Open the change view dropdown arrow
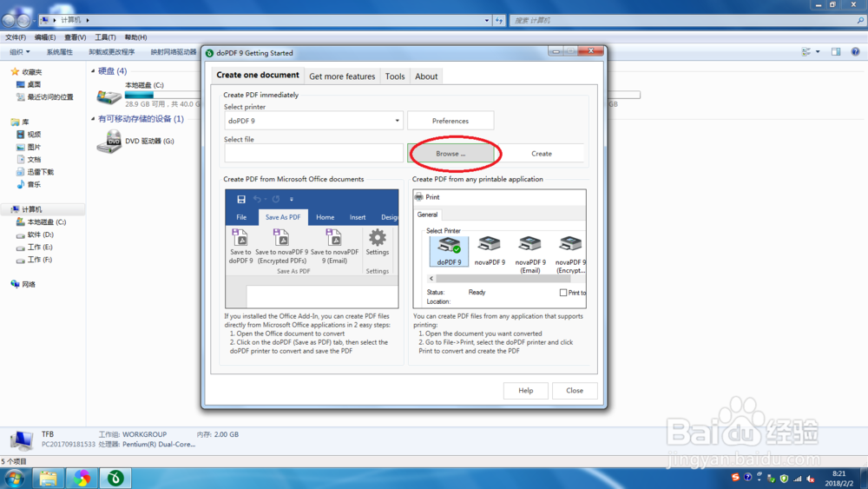Screen dimensions: 868x489 (x=818, y=52)
